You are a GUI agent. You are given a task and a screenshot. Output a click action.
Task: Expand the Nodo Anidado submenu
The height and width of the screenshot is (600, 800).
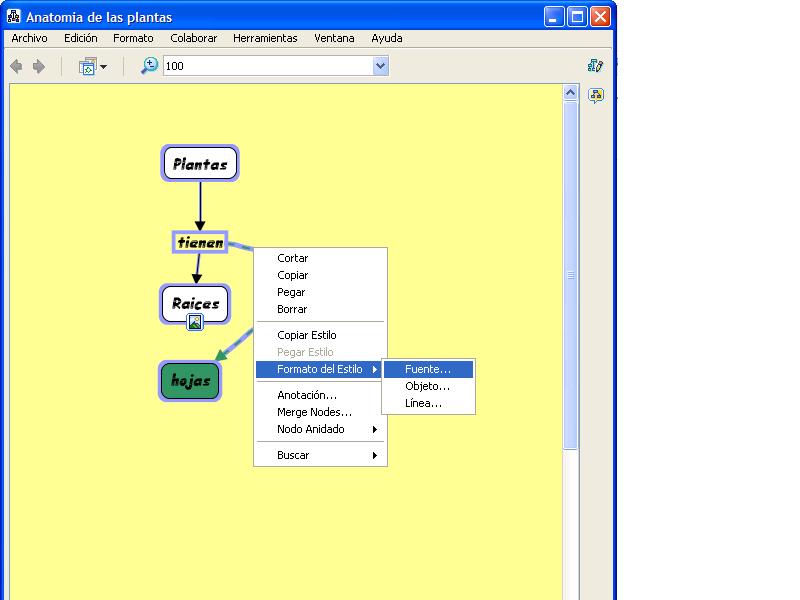coord(320,429)
